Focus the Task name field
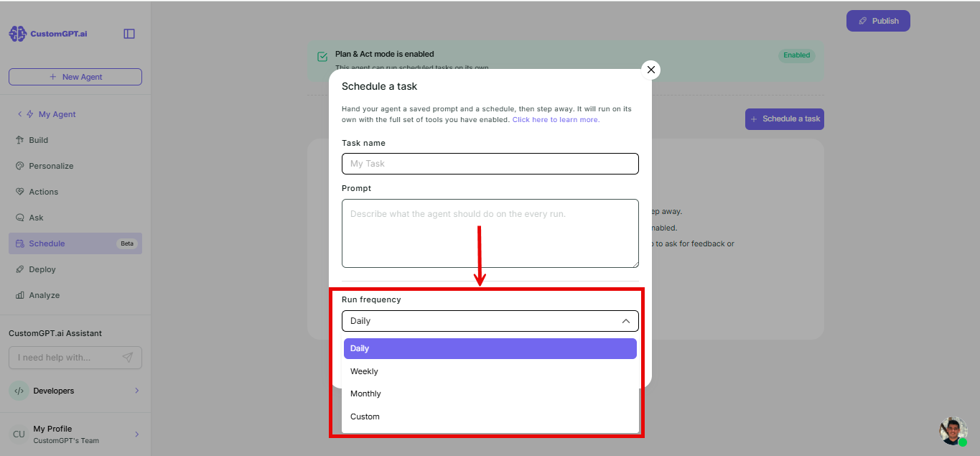 [490, 164]
